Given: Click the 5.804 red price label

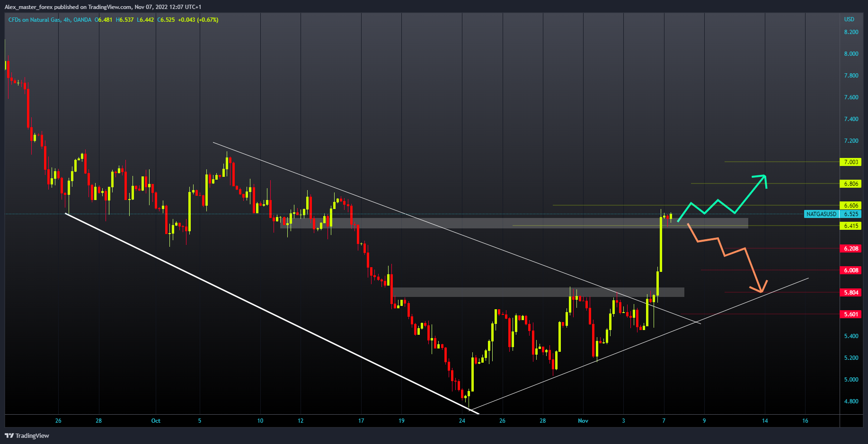Looking at the screenshot, I should (x=851, y=292).
